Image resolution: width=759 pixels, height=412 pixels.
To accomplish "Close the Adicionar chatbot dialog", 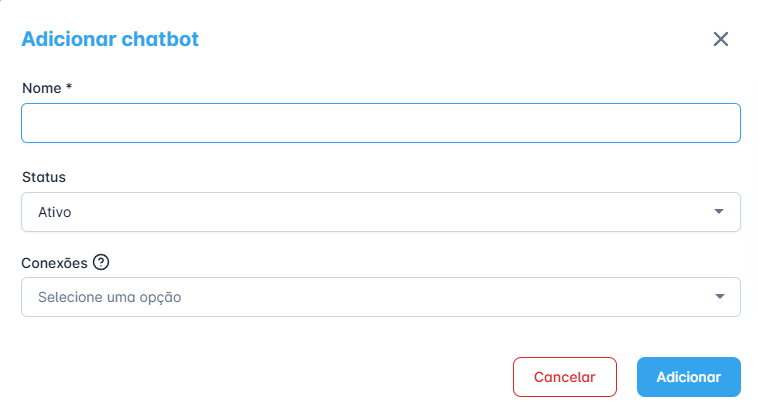I will (x=721, y=39).
